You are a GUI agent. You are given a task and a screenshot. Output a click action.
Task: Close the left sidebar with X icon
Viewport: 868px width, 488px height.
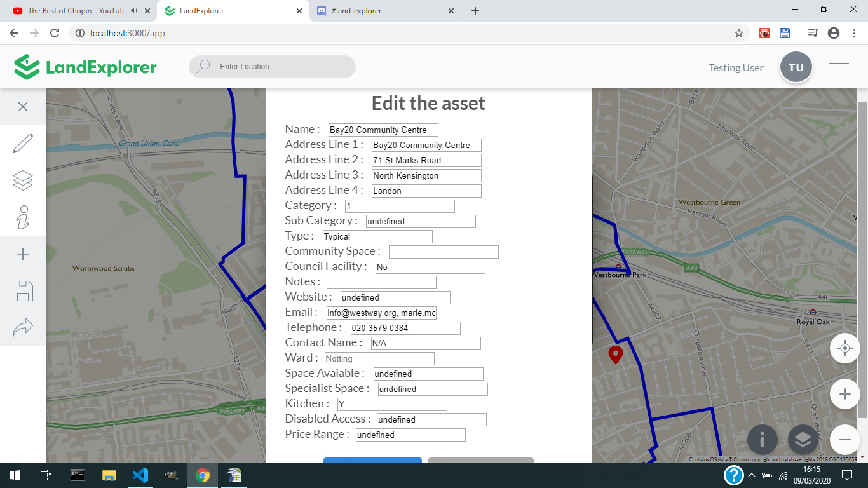coord(23,107)
